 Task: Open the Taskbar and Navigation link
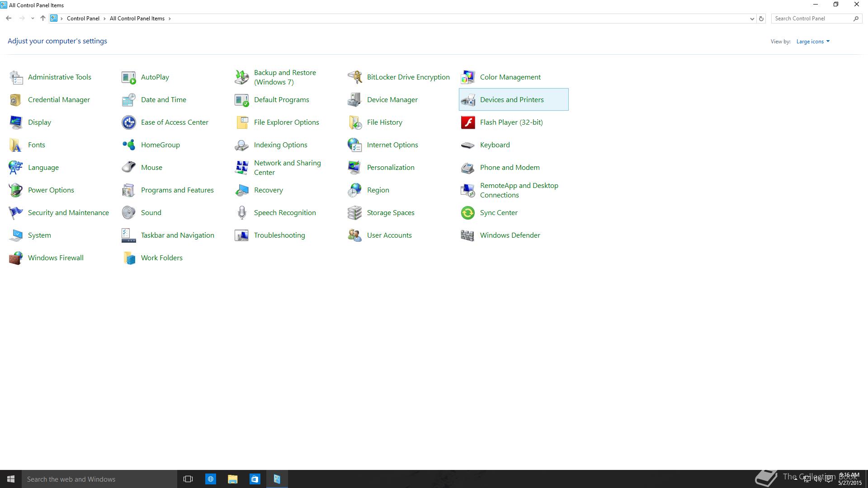tap(178, 235)
